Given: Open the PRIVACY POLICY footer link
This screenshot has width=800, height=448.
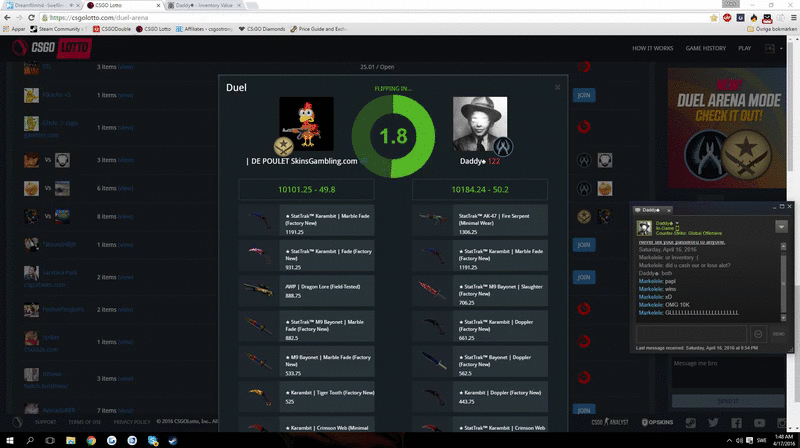Looking at the screenshot, I should click(x=132, y=422).
